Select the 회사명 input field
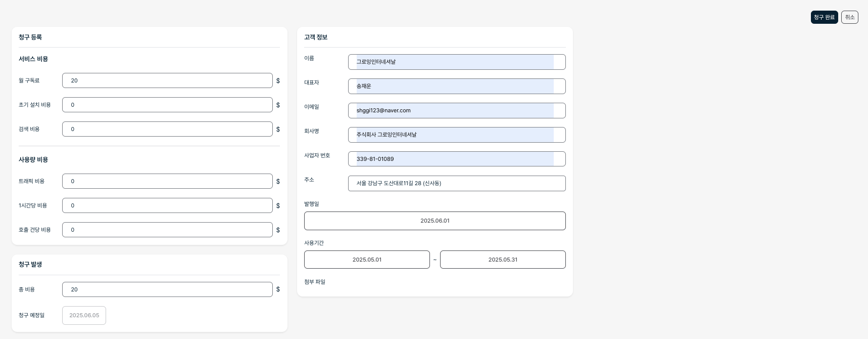 [457, 135]
